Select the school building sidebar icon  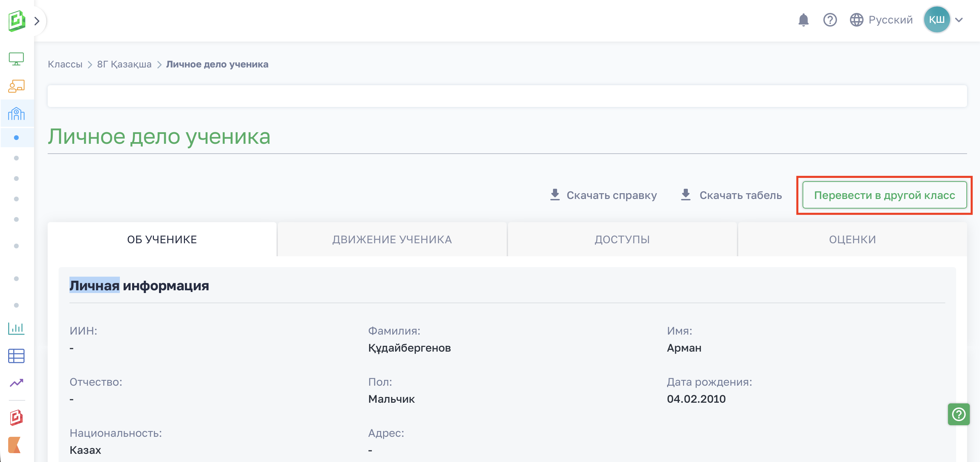[x=16, y=113]
